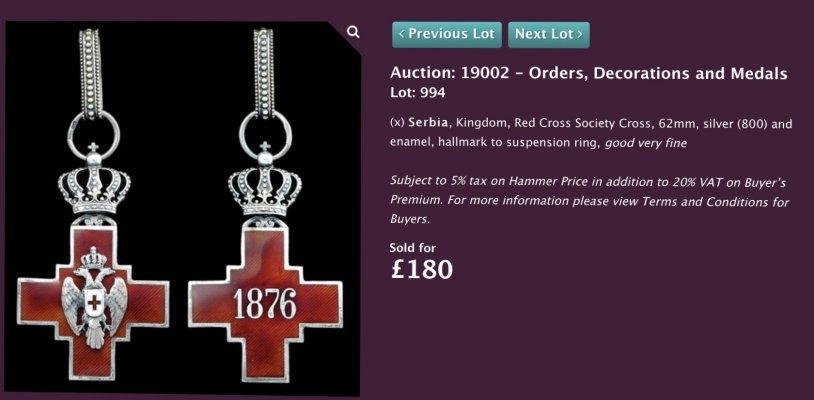Click the double-headed eagle emblem on the cross
This screenshot has width=814, height=400.
94,297
